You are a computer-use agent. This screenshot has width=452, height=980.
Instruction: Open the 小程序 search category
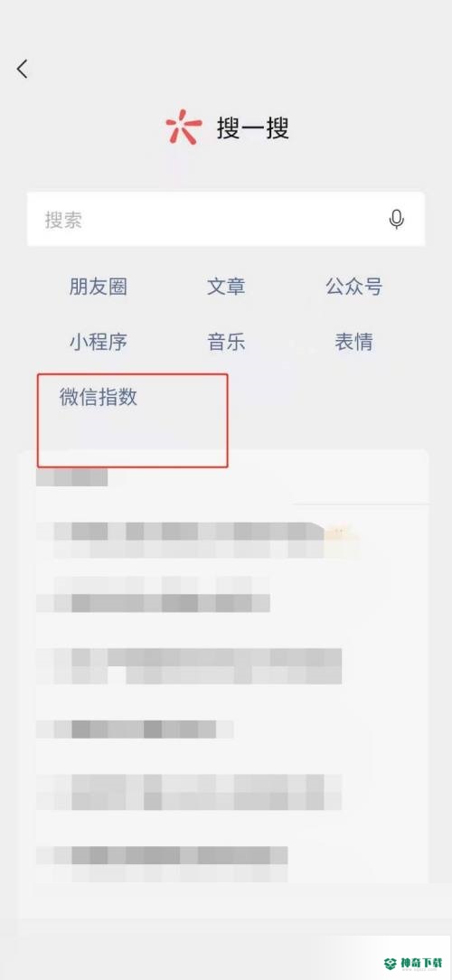(x=99, y=342)
